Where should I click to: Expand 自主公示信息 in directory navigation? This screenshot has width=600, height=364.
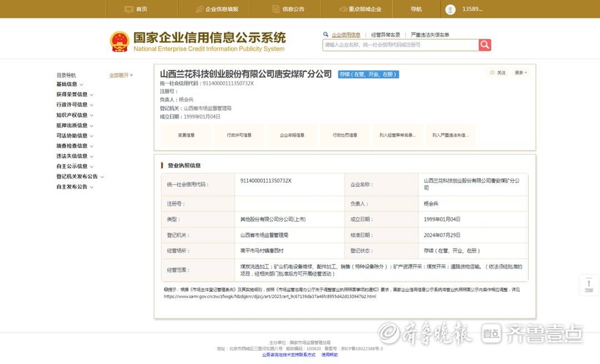point(75,166)
